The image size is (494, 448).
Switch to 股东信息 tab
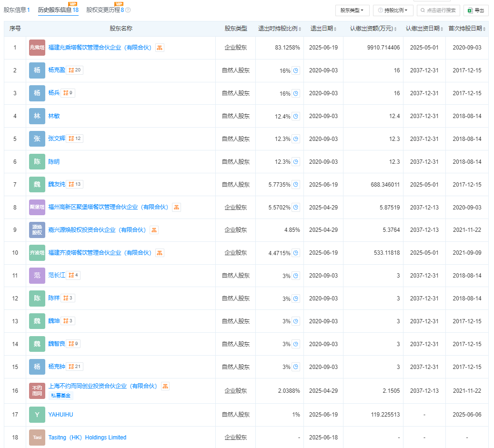click(x=17, y=10)
